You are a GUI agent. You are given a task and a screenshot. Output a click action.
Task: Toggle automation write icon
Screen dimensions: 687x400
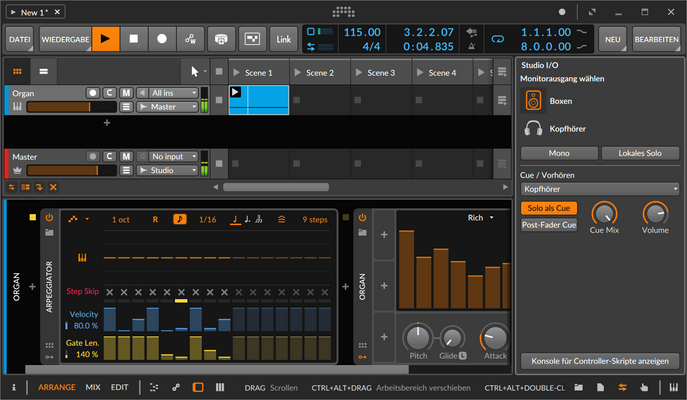point(190,39)
